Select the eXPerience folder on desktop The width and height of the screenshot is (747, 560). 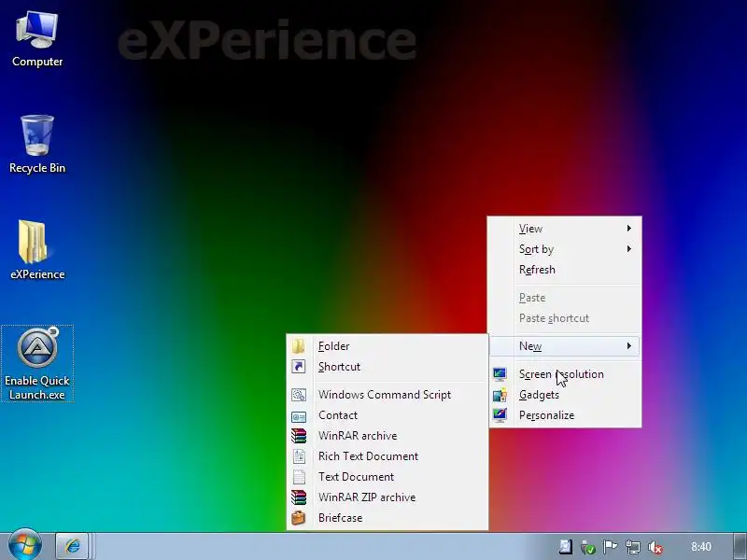(37, 250)
